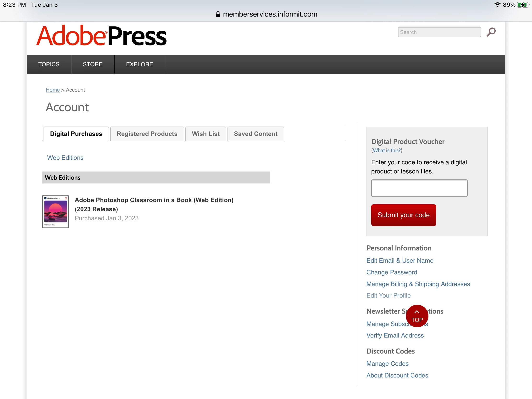Open the STORE navigation menu
This screenshot has width=532, height=399.
click(93, 64)
